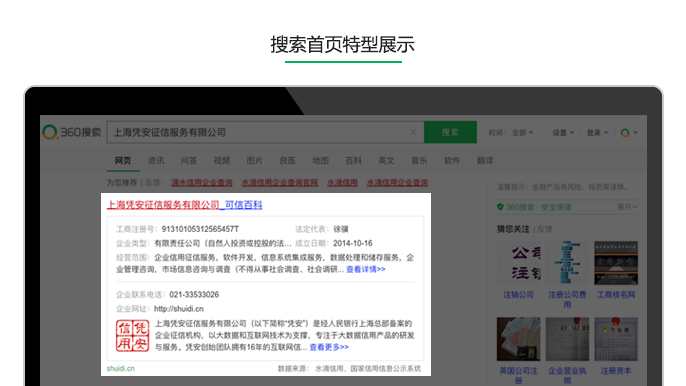Switch to the 英文 tab

(386, 161)
